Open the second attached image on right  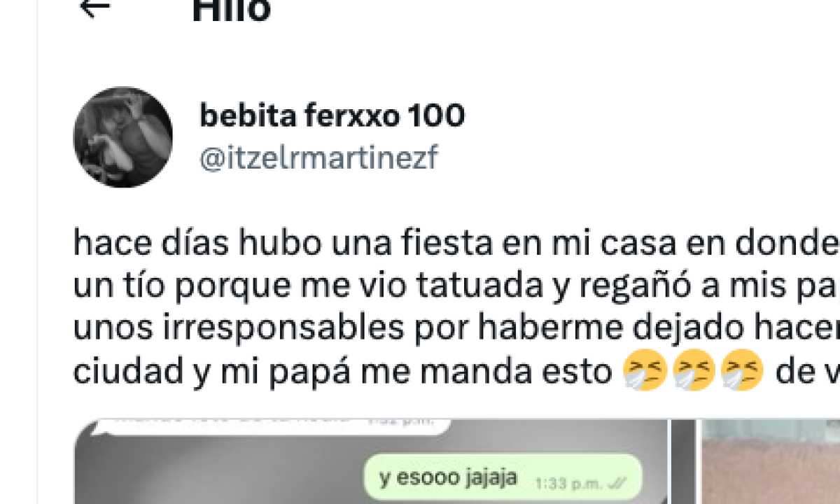click(770, 462)
